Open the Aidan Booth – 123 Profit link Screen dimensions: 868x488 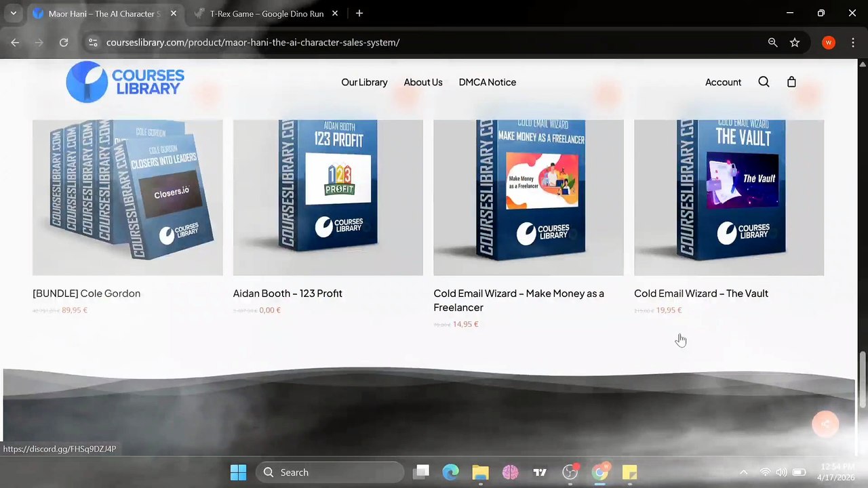coord(288,293)
